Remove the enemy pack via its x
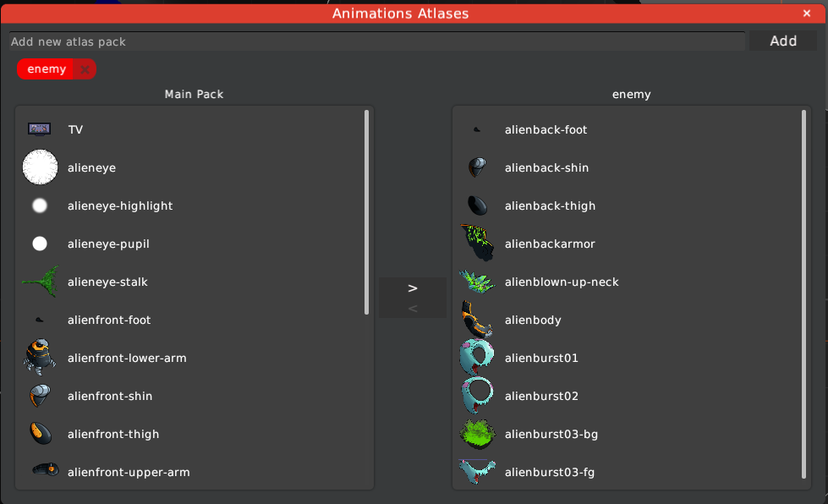 click(x=83, y=68)
